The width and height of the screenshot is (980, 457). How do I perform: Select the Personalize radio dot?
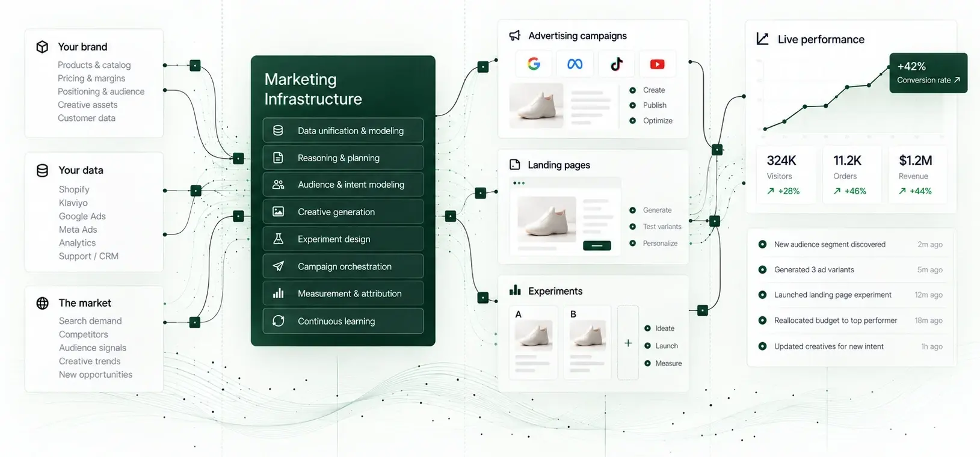(x=632, y=244)
